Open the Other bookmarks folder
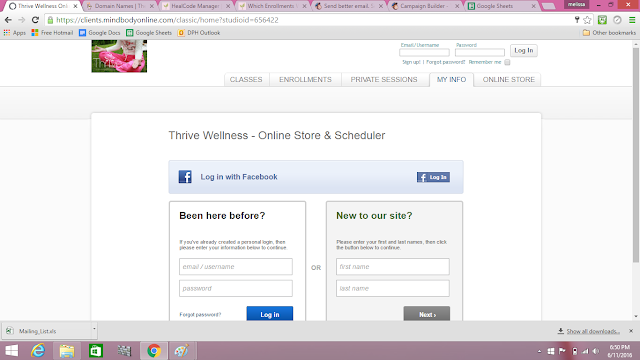The height and width of the screenshot is (360, 640). (609, 33)
